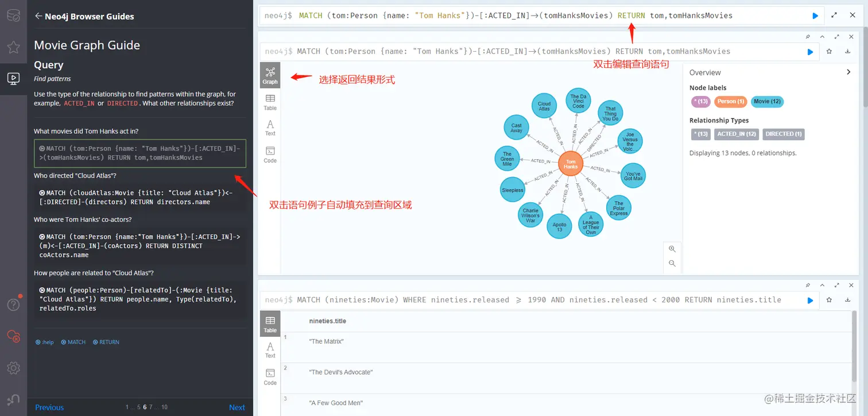Jump to guide page 10
The height and width of the screenshot is (416, 868).
point(164,407)
